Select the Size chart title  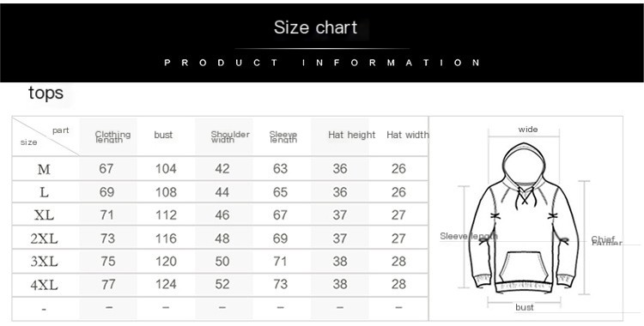coord(315,27)
